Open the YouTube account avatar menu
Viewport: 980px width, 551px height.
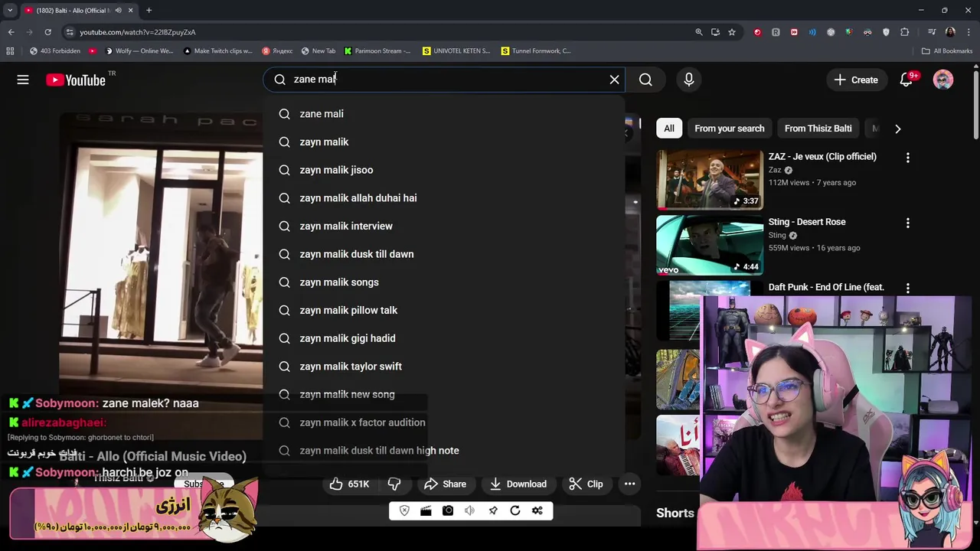943,80
